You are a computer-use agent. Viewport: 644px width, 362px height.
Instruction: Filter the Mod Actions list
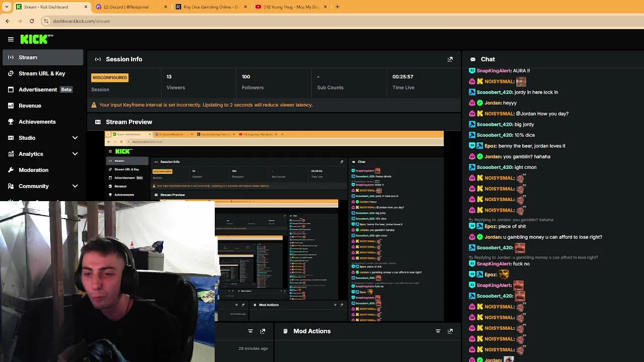pos(438,331)
